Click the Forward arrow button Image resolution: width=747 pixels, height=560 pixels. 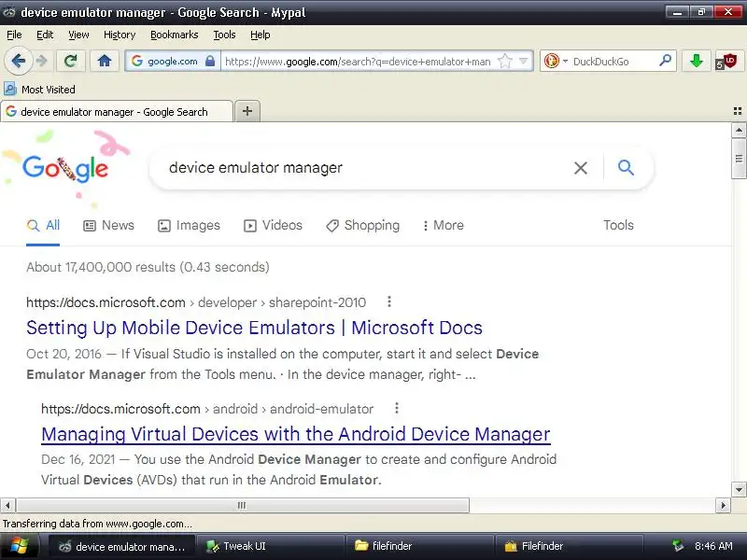[43, 61]
